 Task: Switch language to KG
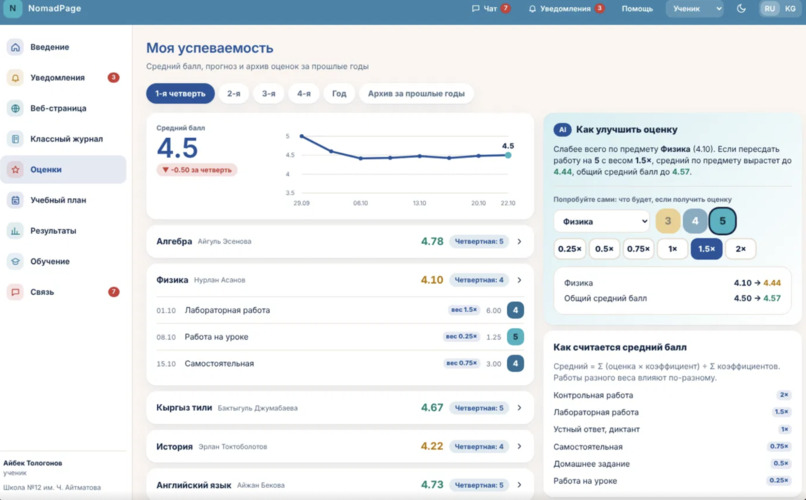pyautogui.click(x=790, y=9)
